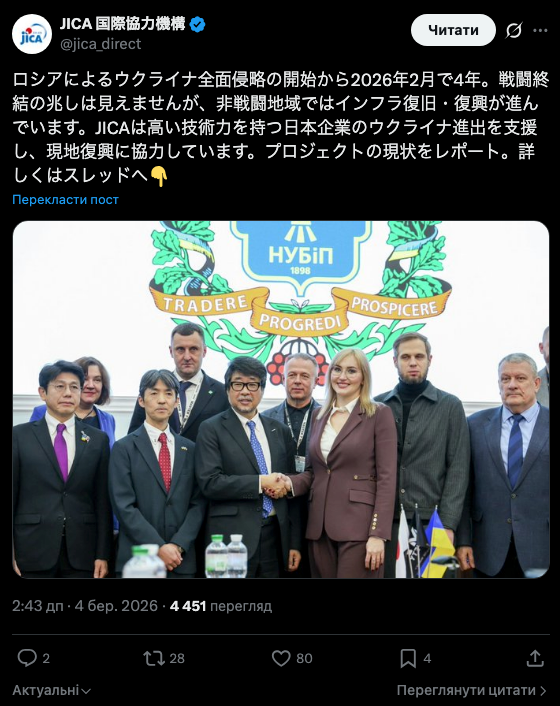The width and height of the screenshot is (560, 706).
Task: Click the share upload icon
Action: (x=535, y=658)
